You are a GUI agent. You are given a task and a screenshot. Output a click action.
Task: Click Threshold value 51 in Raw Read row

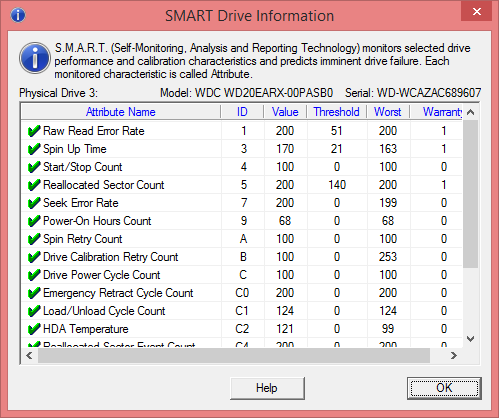tap(337, 131)
